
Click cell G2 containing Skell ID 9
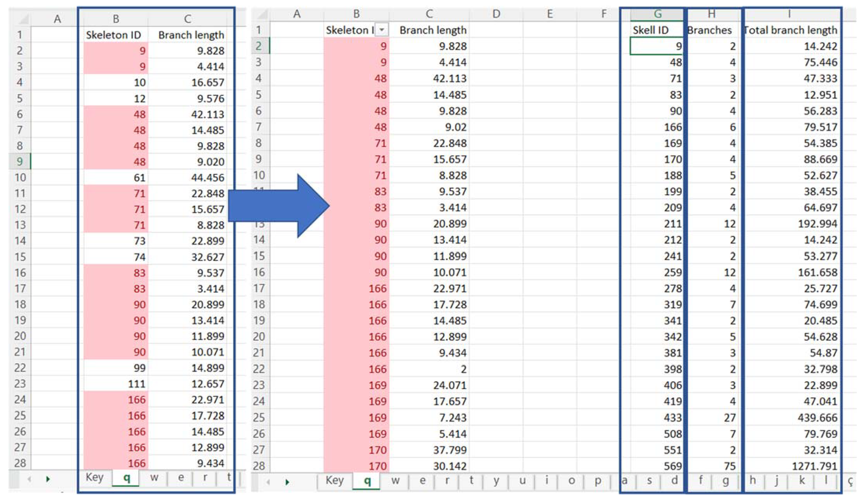click(x=656, y=46)
